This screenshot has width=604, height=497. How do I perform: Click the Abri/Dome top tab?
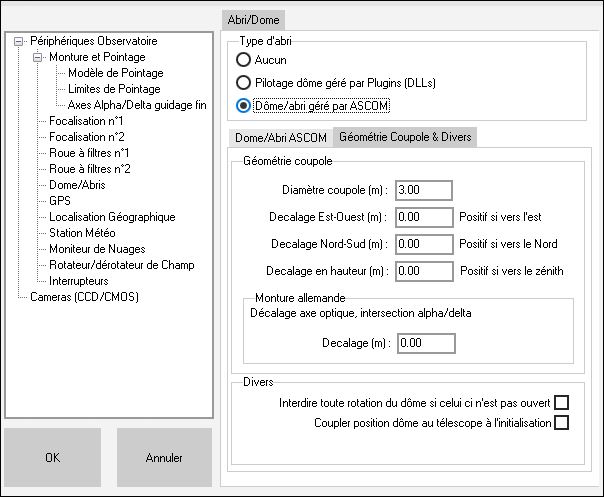click(254, 19)
